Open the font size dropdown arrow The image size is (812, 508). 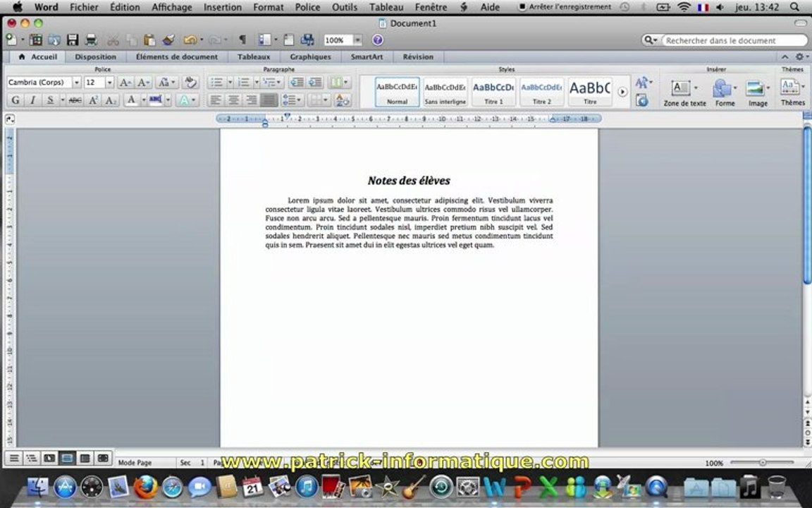[109, 83]
